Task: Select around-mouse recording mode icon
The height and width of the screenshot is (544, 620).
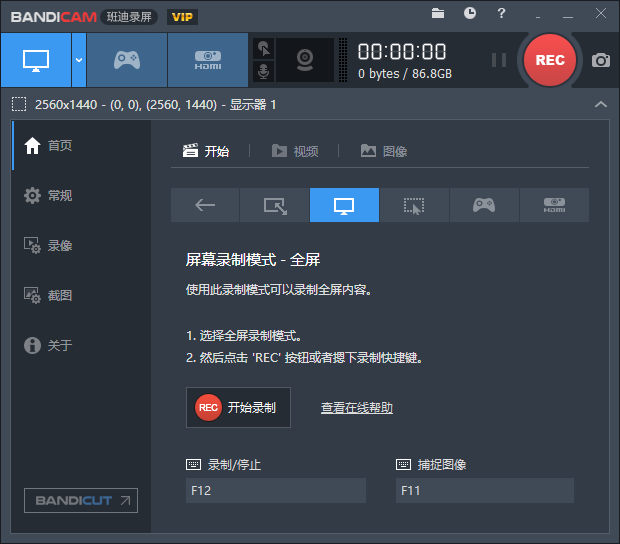Action: pos(414,205)
